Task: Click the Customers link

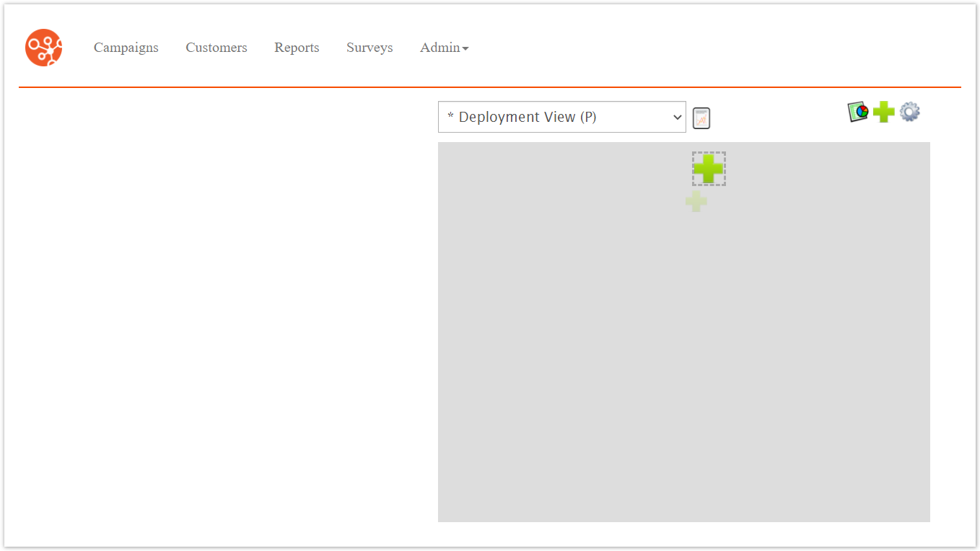Action: click(216, 48)
